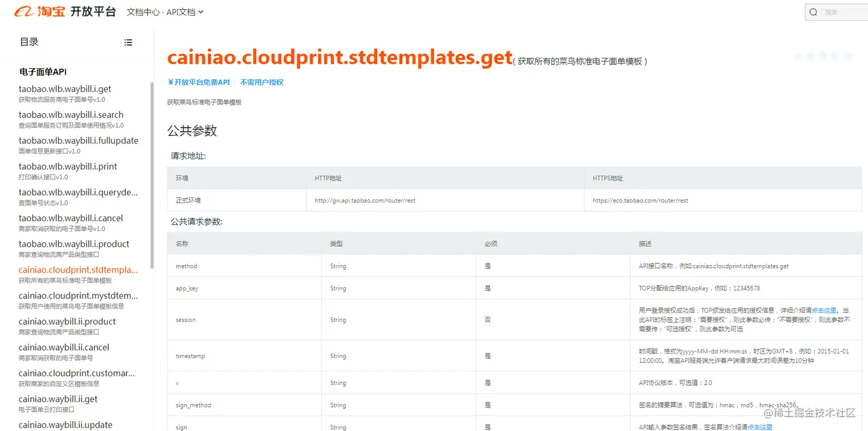Click the 不需用户授权 tag

pos(262,83)
